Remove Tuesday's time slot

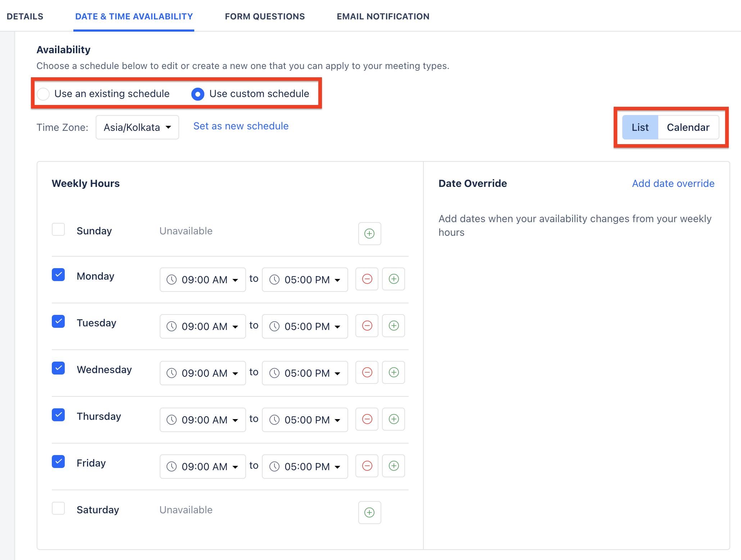(367, 326)
